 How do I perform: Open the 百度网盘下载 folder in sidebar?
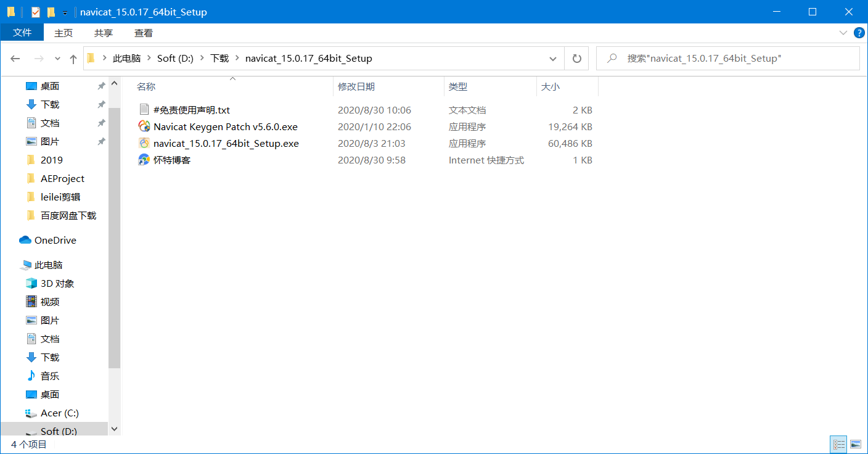pyautogui.click(x=68, y=215)
